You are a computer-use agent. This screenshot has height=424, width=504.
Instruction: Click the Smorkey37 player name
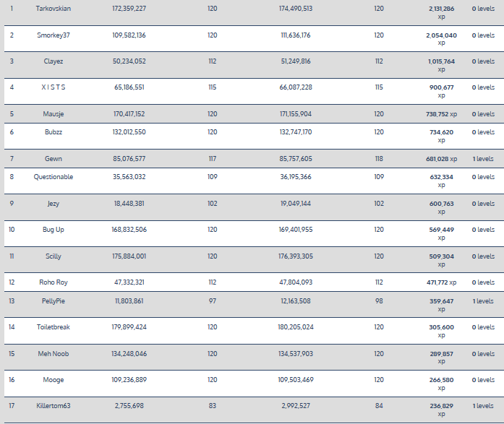53,35
